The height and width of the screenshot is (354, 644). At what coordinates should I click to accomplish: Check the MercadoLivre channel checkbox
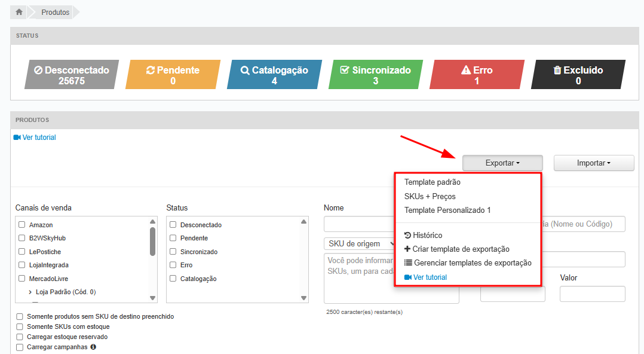(x=22, y=279)
